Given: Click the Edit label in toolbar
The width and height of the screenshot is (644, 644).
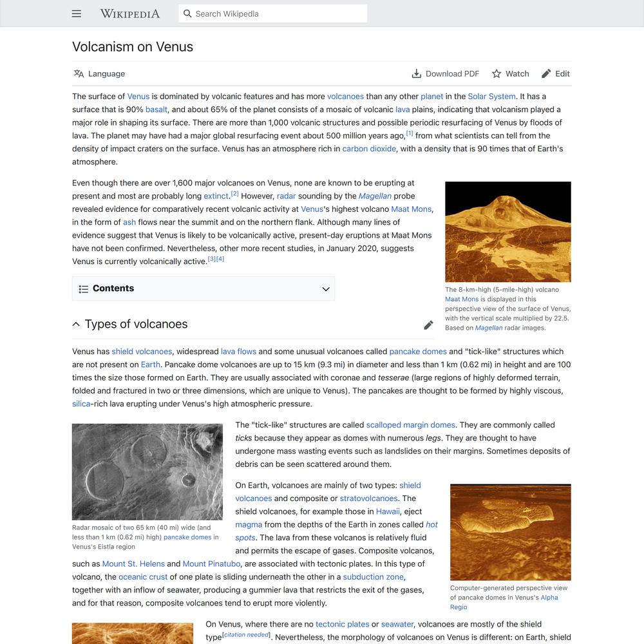Looking at the screenshot, I should 562,73.
